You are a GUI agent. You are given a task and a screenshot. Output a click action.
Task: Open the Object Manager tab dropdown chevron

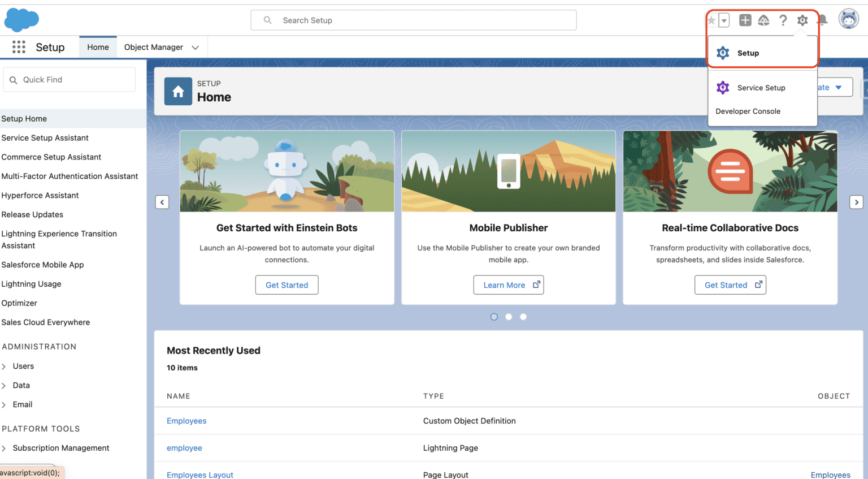(196, 48)
